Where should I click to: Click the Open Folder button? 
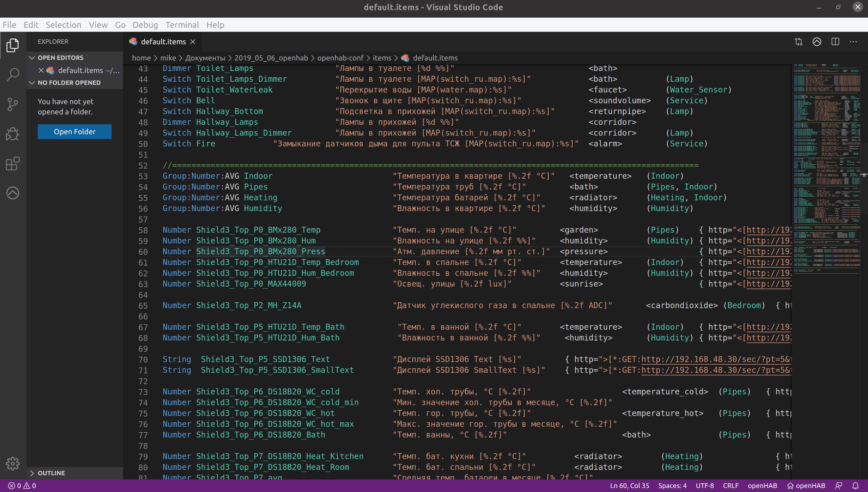[x=75, y=131]
